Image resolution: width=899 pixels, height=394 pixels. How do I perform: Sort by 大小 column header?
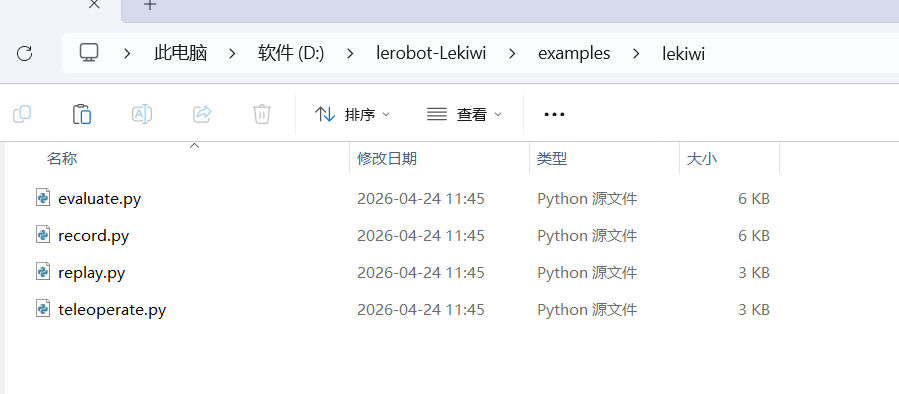(x=702, y=158)
